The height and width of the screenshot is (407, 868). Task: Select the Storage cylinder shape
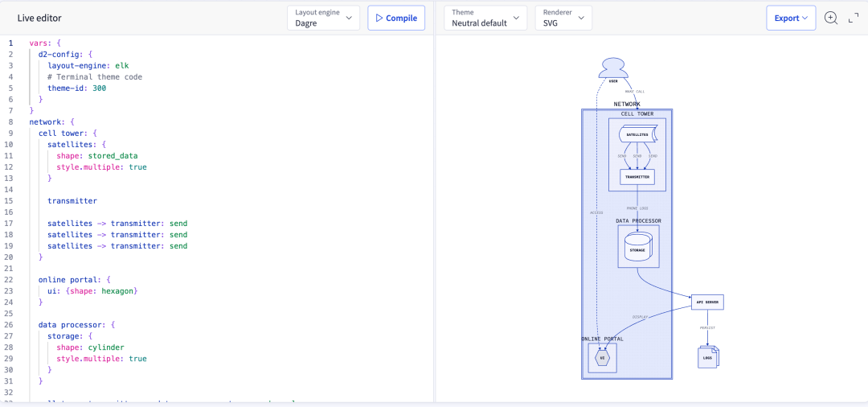click(637, 246)
